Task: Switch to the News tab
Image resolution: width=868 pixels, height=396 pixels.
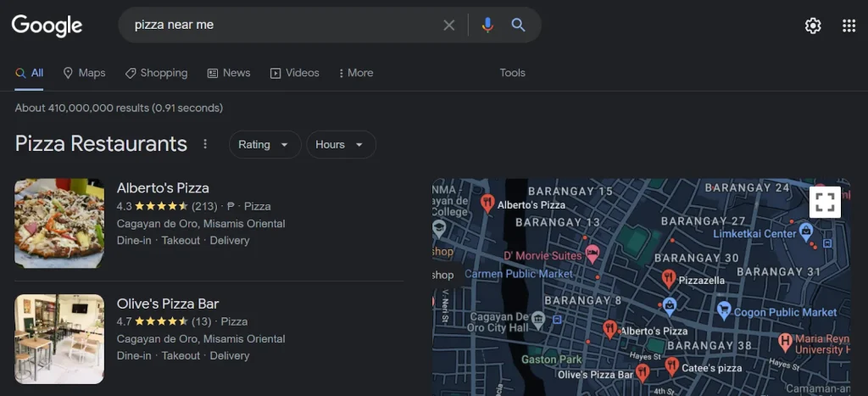Action: click(229, 73)
